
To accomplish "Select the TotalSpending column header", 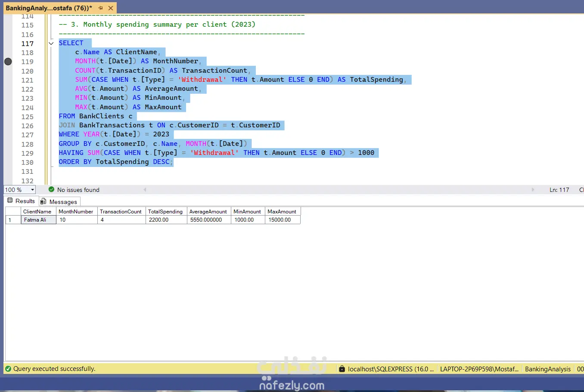I will pos(165,211).
